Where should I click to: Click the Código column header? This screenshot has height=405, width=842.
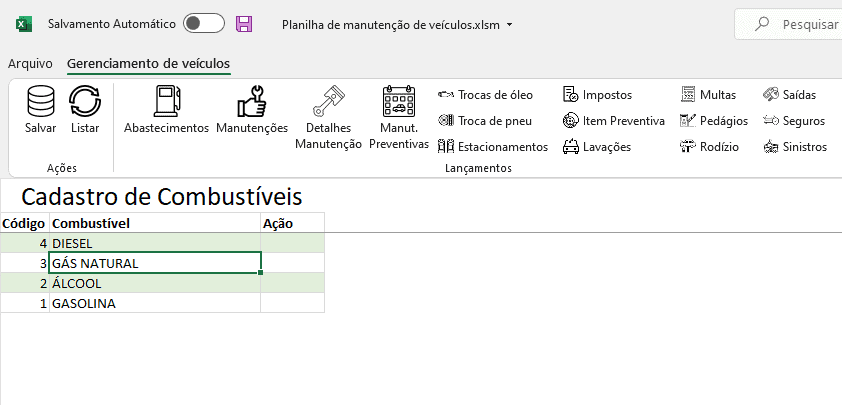pos(25,223)
